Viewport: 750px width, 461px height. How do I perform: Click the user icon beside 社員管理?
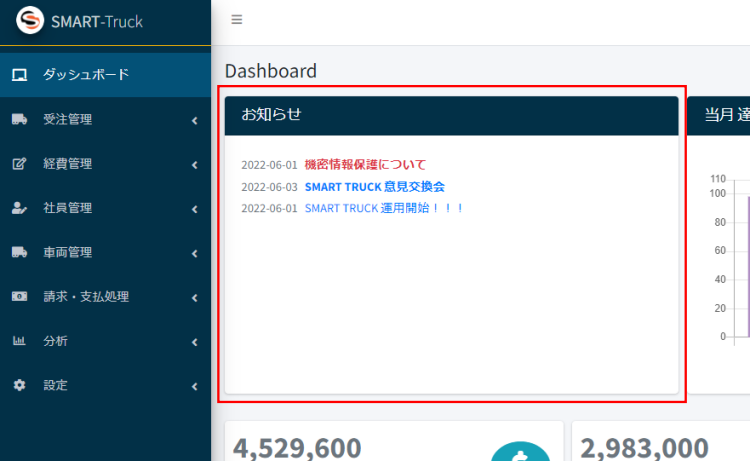coord(19,208)
